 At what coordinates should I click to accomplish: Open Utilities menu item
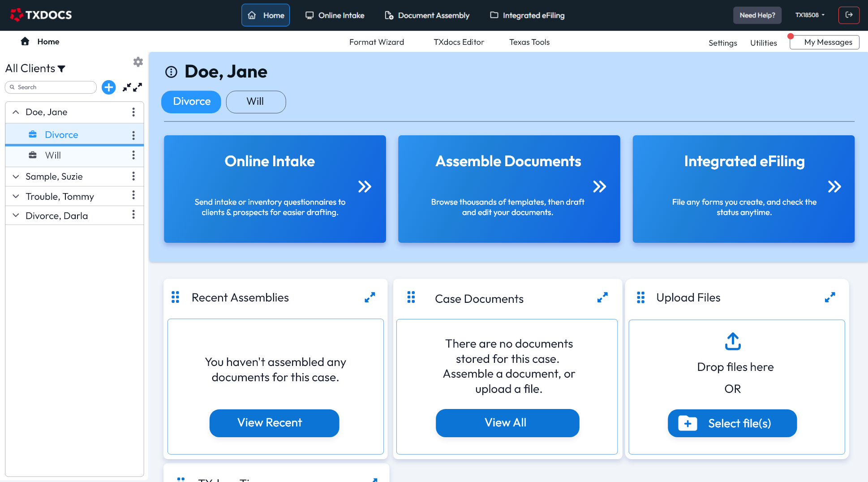tap(764, 43)
